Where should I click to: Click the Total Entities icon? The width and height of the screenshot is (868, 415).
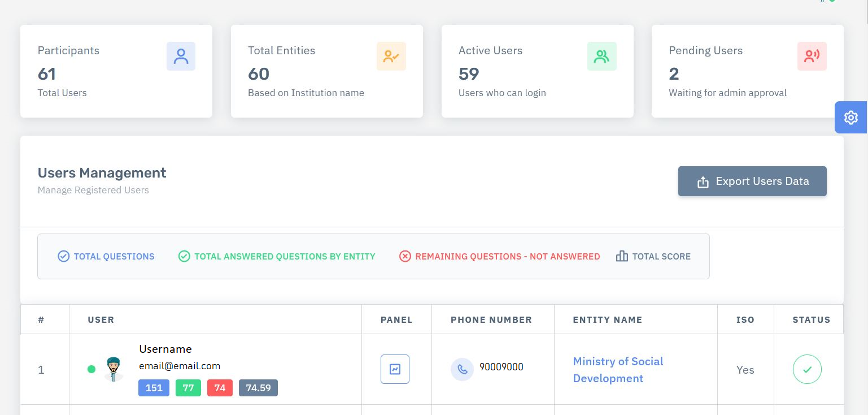pos(391,57)
